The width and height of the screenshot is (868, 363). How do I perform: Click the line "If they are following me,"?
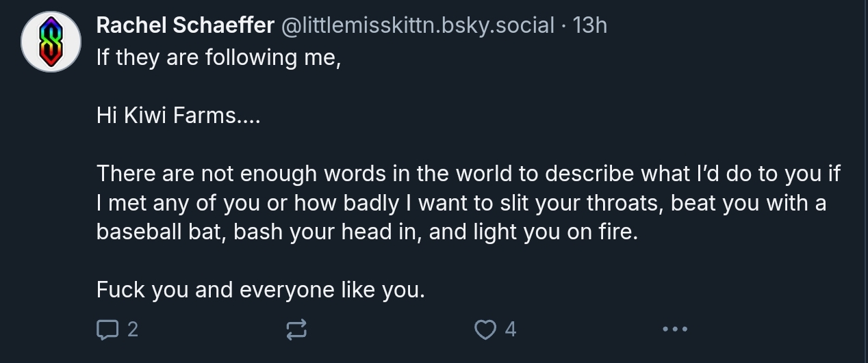218,57
